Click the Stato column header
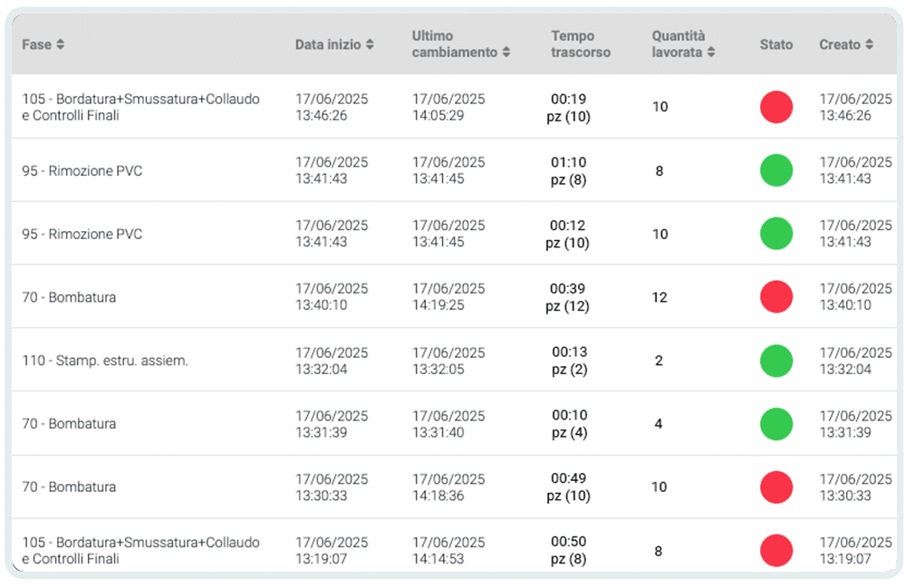The height and width of the screenshot is (588, 906). tap(776, 44)
